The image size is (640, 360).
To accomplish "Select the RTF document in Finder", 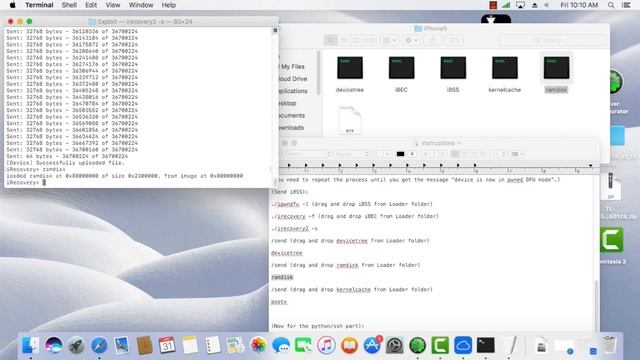I will pyautogui.click(x=350, y=120).
